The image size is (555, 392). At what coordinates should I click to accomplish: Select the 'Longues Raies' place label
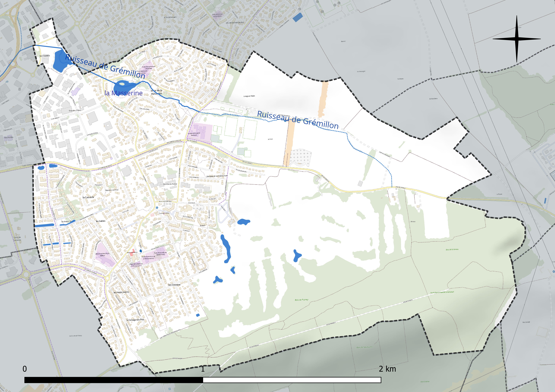249,96
